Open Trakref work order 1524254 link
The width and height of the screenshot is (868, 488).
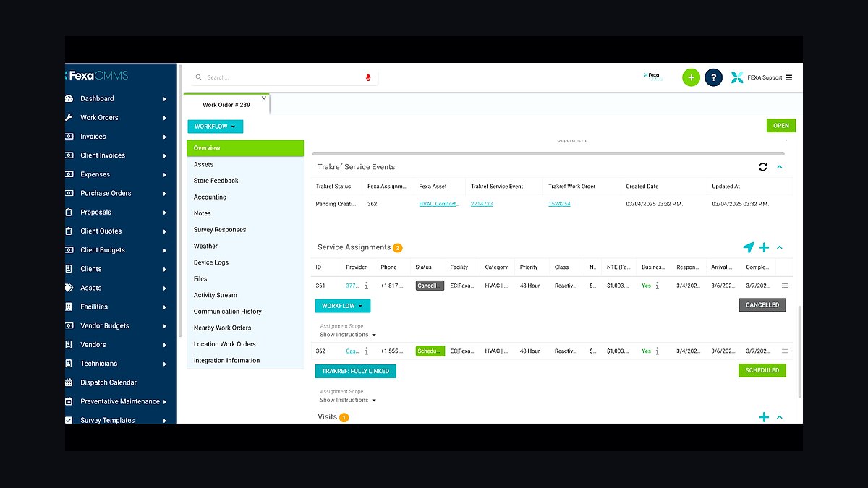coord(559,204)
